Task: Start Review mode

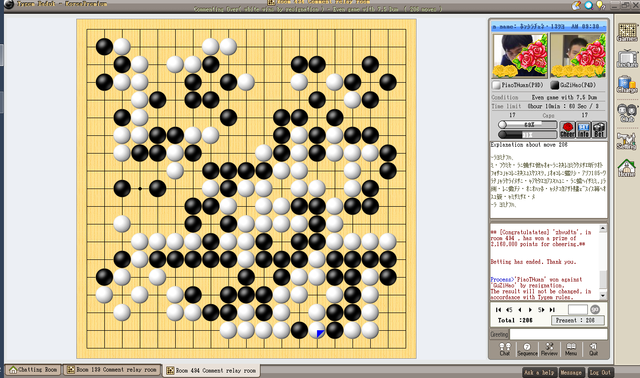Action: (549, 349)
